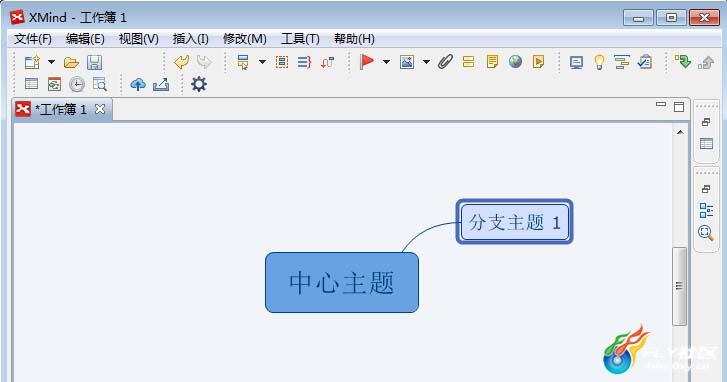Image resolution: width=727 pixels, height=382 pixels.
Task: Expand the new workbook dropdown arrow
Action: click(x=51, y=62)
